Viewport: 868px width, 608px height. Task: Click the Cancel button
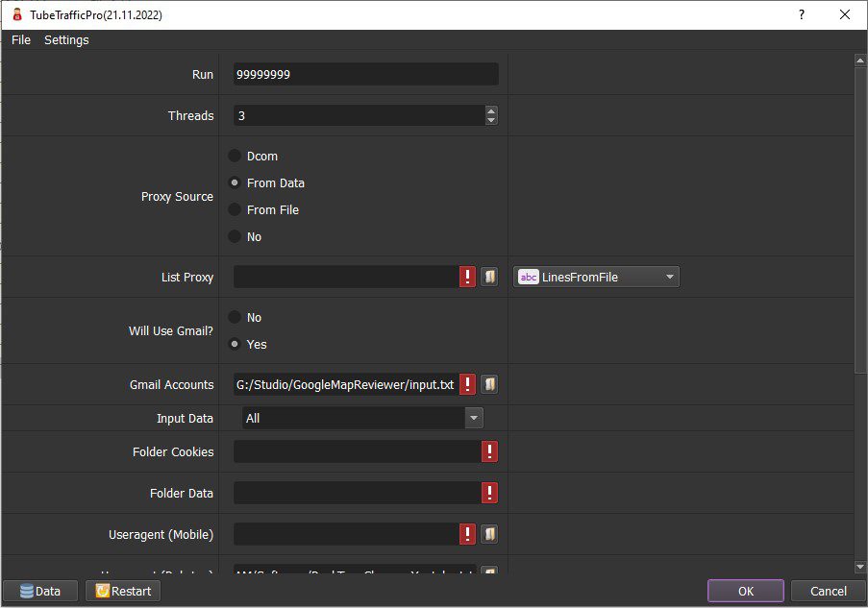pyautogui.click(x=829, y=591)
